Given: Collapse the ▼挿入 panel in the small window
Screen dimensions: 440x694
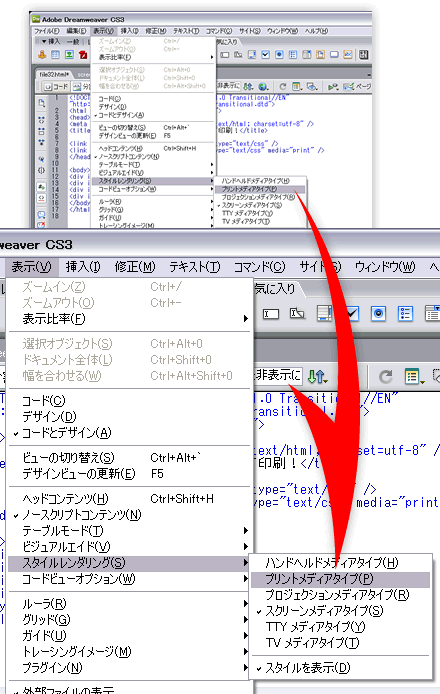Looking at the screenshot, I should 50,42.
